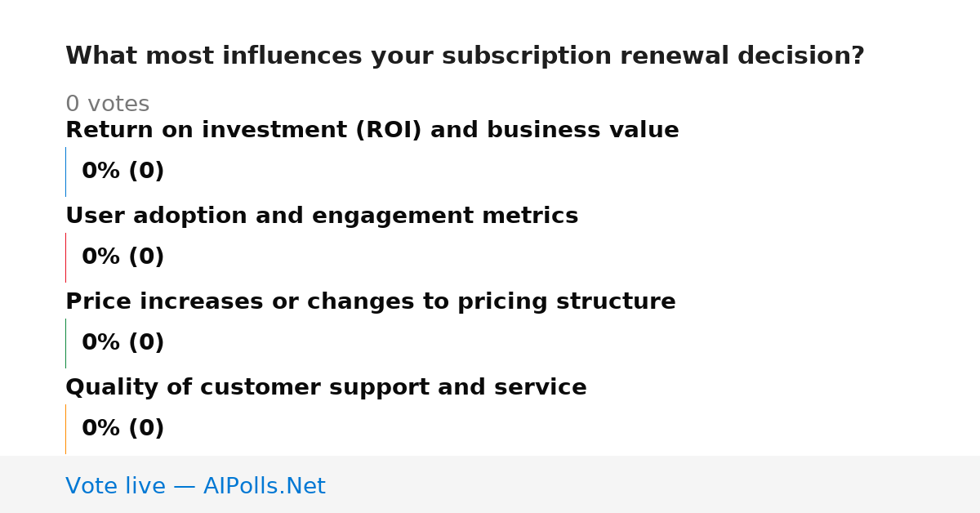Click the orange bar for customer support

(x=65, y=429)
